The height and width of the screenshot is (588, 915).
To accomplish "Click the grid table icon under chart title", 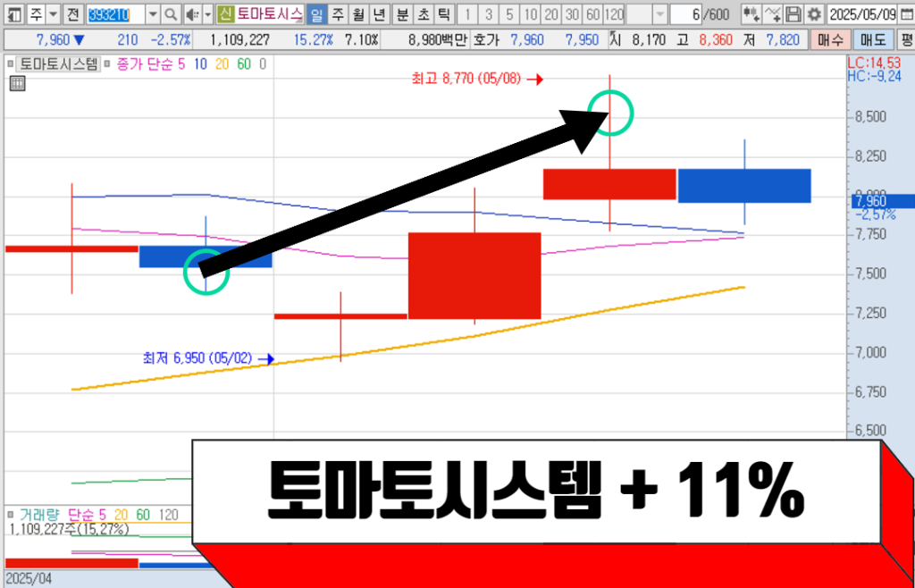I will 18,83.
